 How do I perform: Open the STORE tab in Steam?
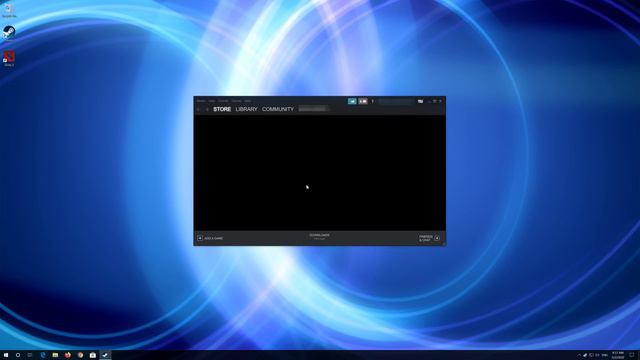[x=222, y=109]
